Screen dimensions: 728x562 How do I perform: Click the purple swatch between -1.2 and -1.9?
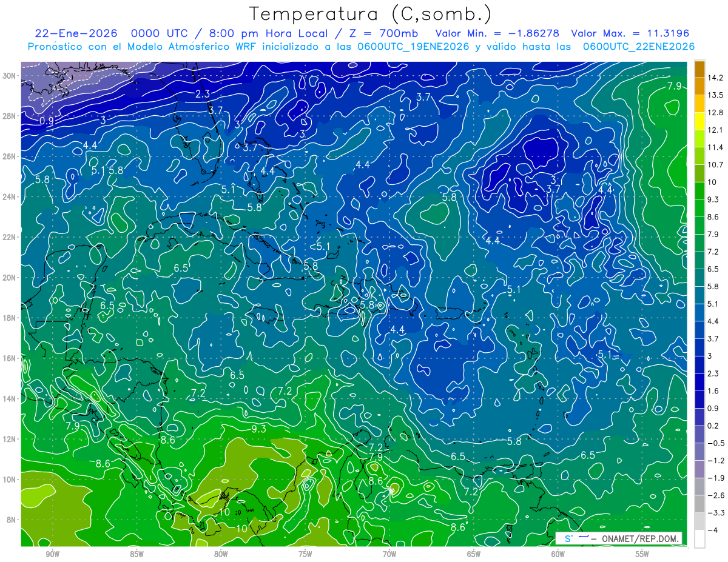pyautogui.click(x=699, y=469)
